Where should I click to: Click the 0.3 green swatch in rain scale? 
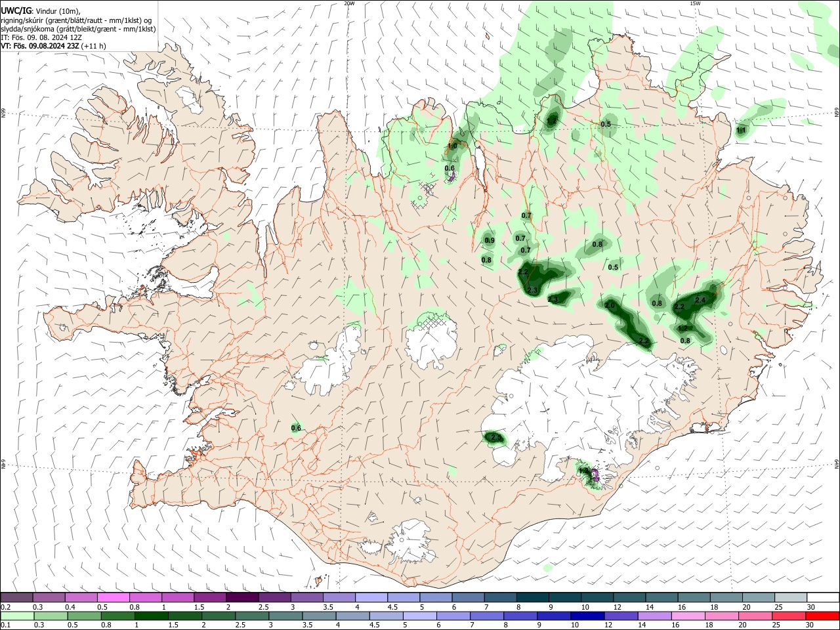pyautogui.click(x=51, y=616)
